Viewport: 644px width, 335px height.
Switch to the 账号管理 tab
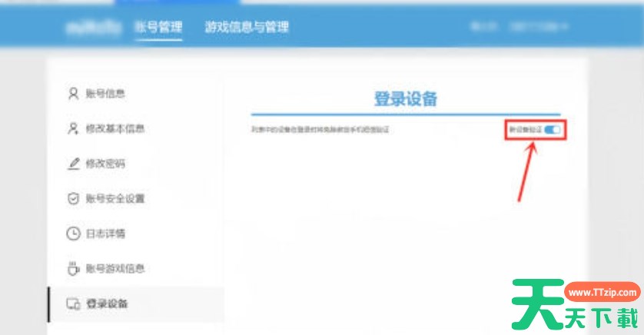point(158,27)
